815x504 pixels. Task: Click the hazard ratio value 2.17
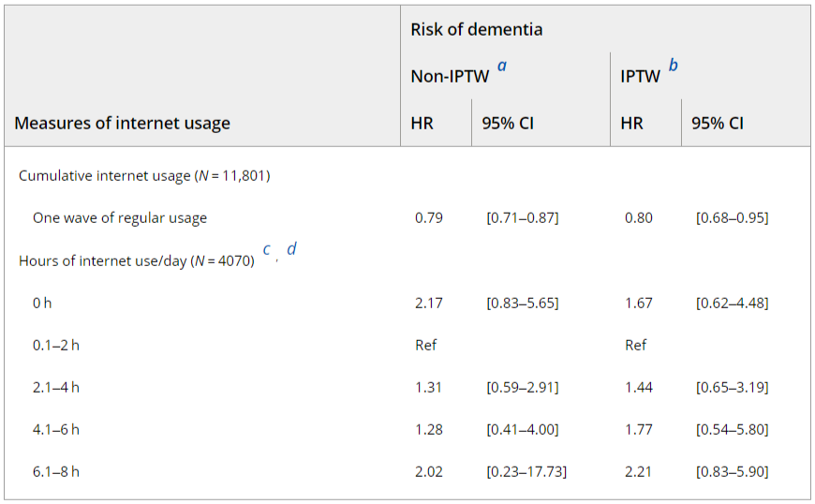tap(429, 303)
